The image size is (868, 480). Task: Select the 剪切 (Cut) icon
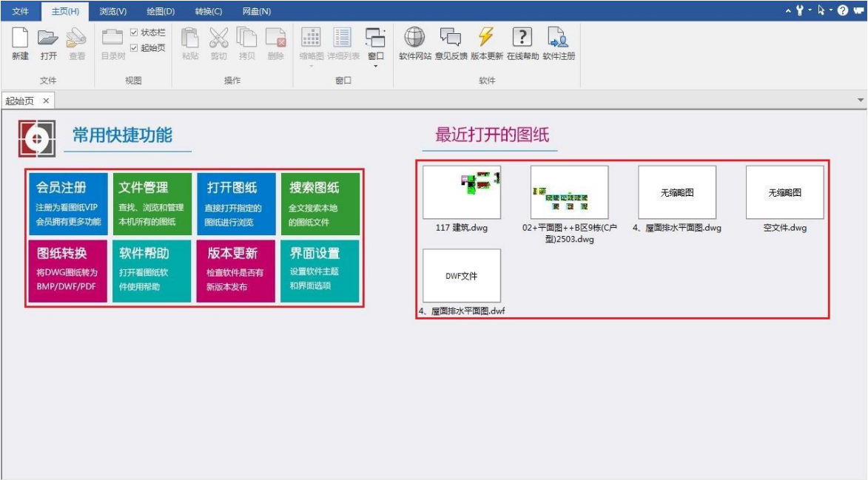pos(216,46)
